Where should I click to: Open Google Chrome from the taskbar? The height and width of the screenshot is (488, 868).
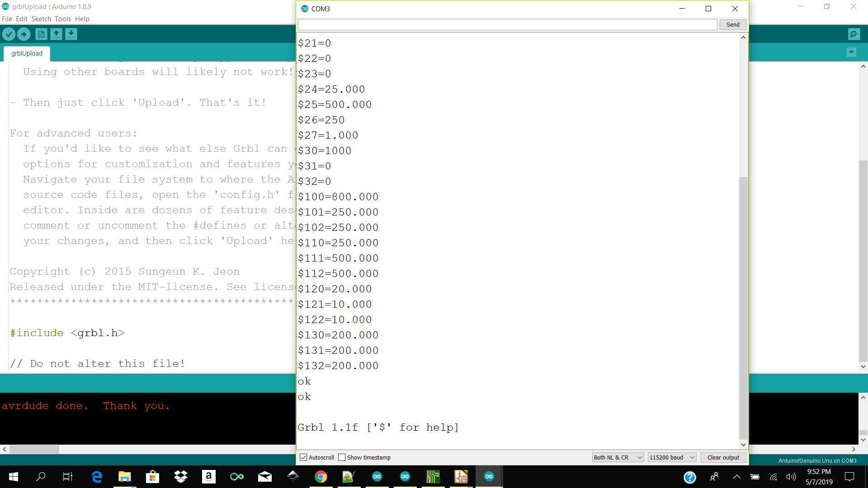pyautogui.click(x=321, y=476)
